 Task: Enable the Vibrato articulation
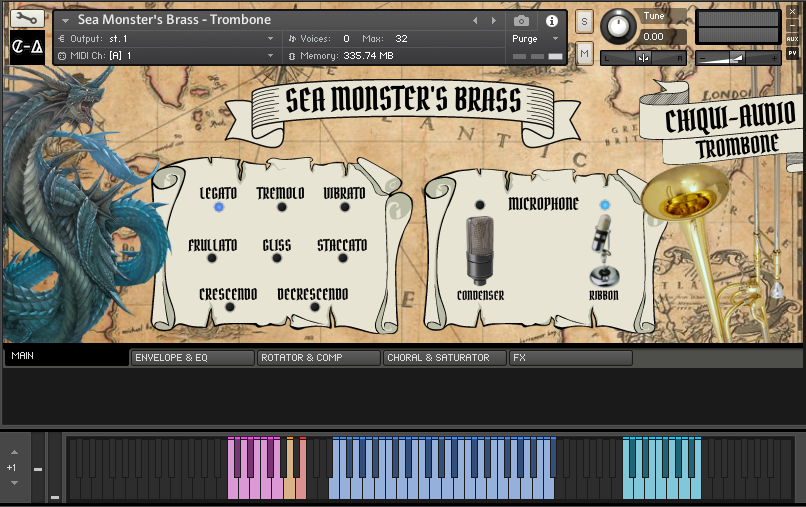click(344, 207)
